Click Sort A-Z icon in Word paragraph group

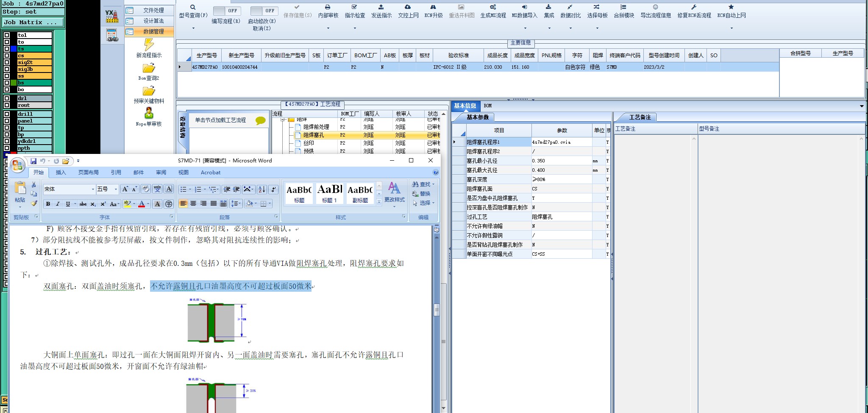click(262, 189)
